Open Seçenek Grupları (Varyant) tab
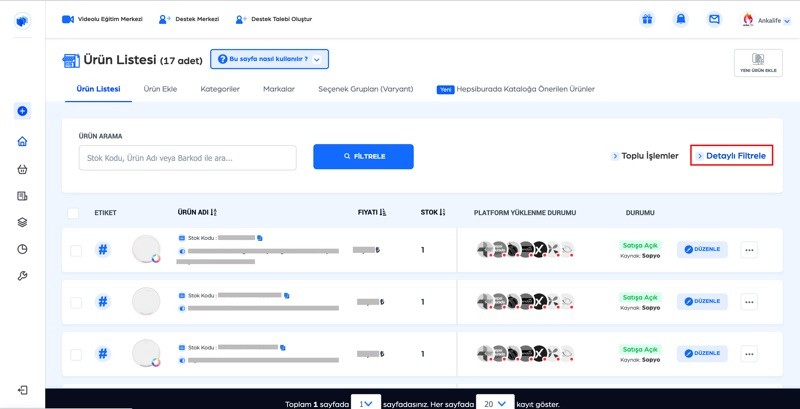Screen dimensions: 800x409 tap(365, 89)
